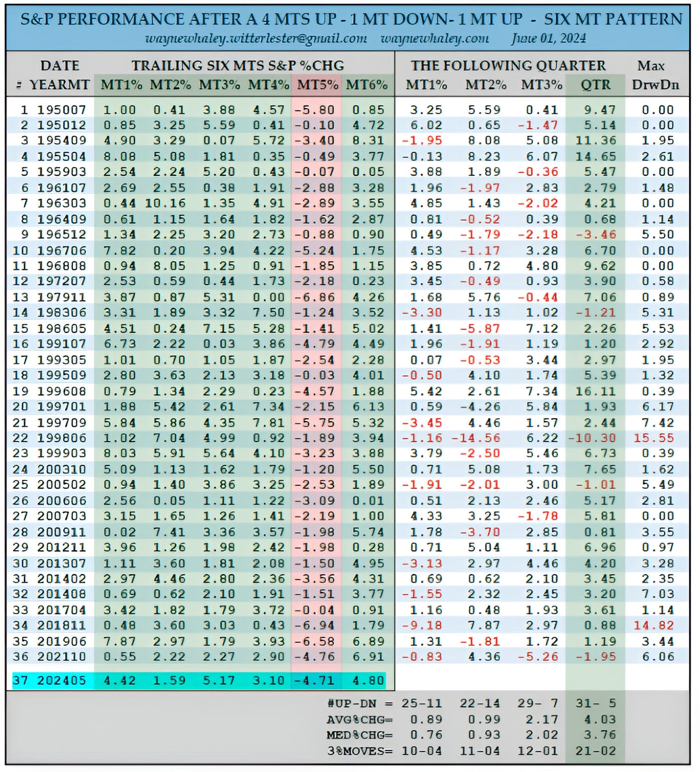Select the date cell 199806
The width and height of the screenshot is (700, 772).
[x=62, y=438]
